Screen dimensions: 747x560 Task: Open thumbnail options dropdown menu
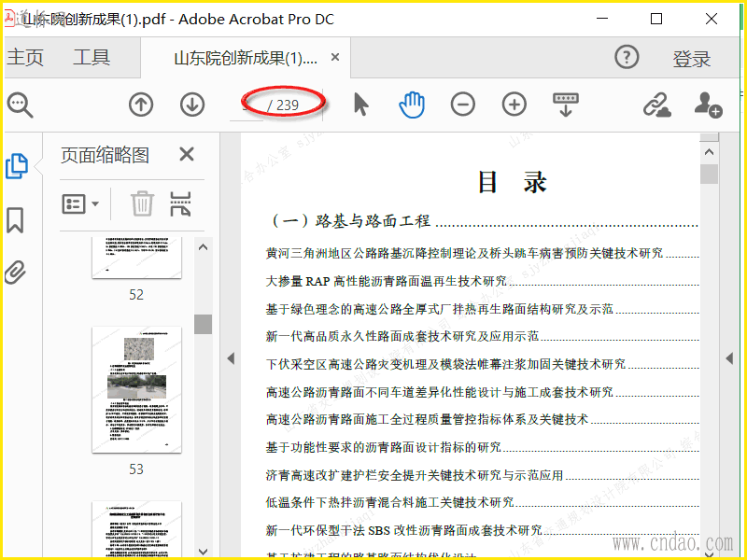coord(80,203)
